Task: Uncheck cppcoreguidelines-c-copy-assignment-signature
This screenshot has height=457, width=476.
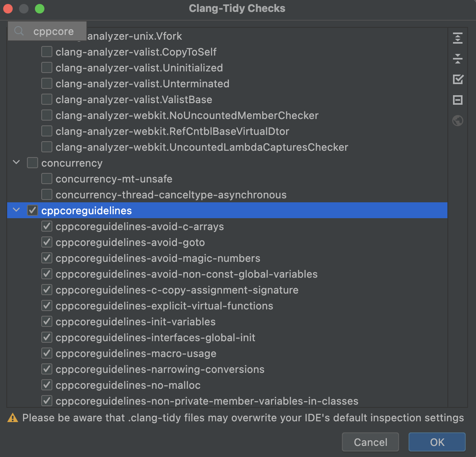Action: (x=47, y=290)
